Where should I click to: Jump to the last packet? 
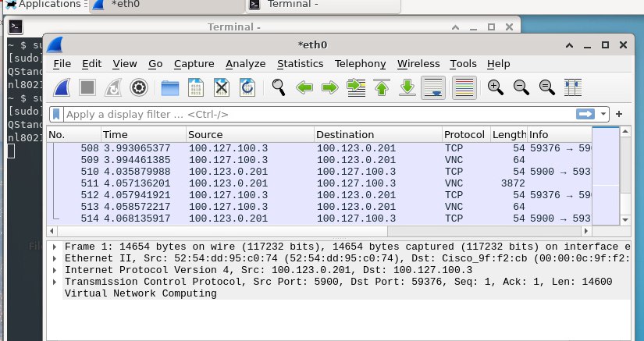pos(407,87)
